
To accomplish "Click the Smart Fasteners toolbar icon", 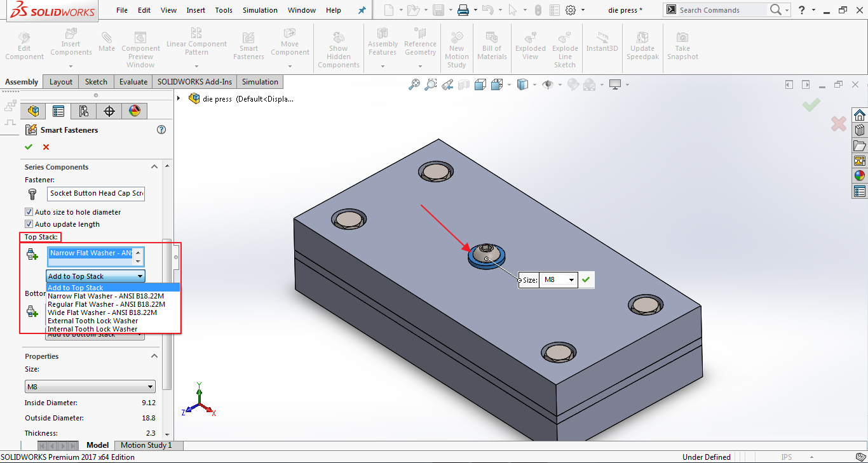I will coord(248,47).
